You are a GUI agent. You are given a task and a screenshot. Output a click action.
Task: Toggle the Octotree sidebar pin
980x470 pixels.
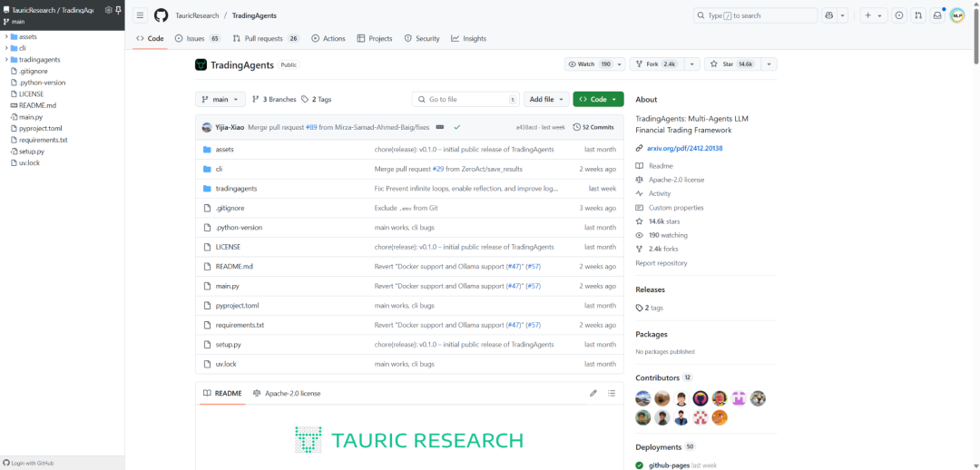pyautogui.click(x=118, y=10)
